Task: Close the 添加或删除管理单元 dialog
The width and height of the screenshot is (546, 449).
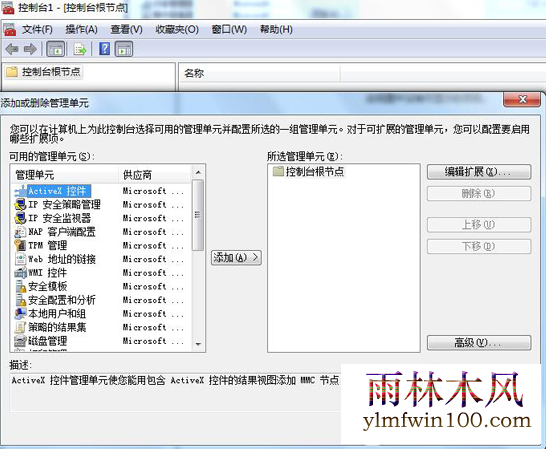Action: [x=522, y=100]
